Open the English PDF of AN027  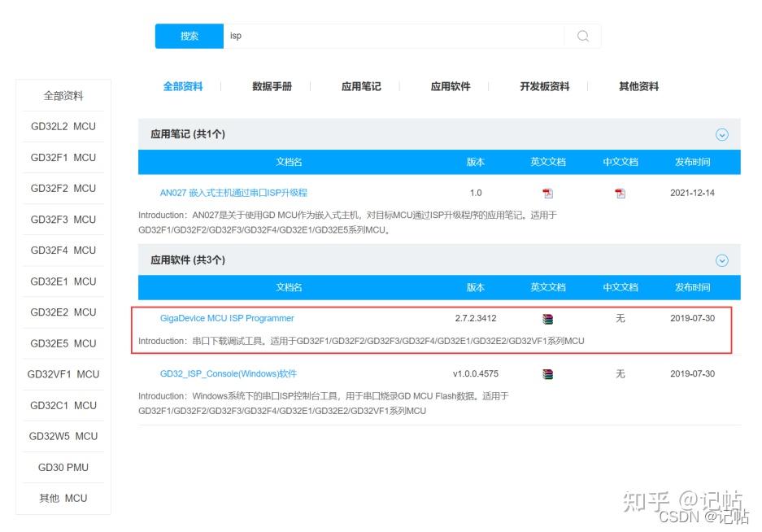[x=548, y=194]
